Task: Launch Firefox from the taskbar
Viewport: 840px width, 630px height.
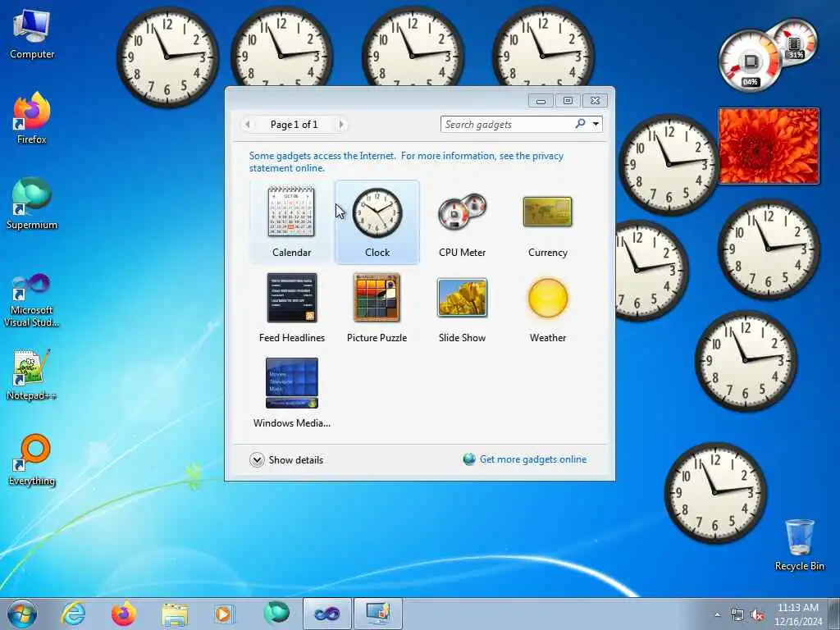Action: [x=124, y=614]
